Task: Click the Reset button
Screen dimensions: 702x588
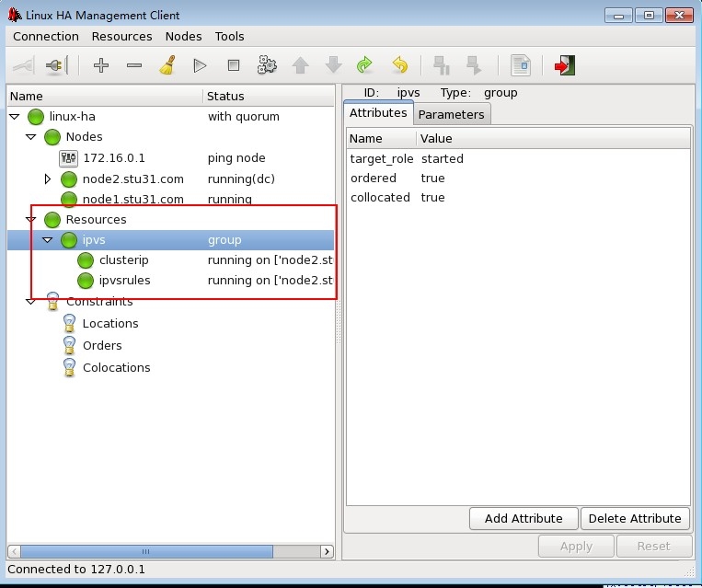Action: [653, 547]
